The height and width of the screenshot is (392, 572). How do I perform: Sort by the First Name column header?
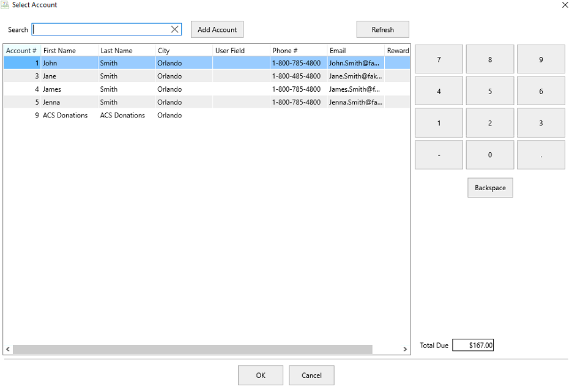point(69,51)
